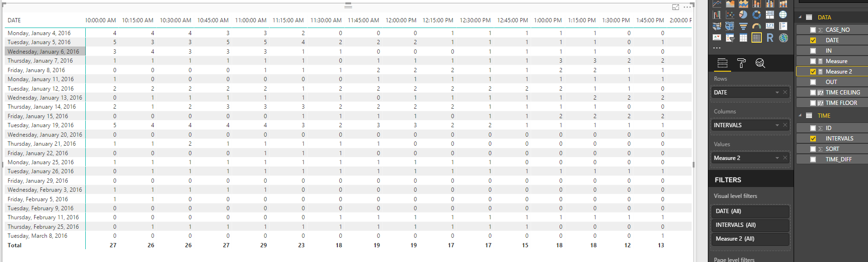Import more custom visuals via ellipsis
The image size is (868, 262).
pos(717,48)
